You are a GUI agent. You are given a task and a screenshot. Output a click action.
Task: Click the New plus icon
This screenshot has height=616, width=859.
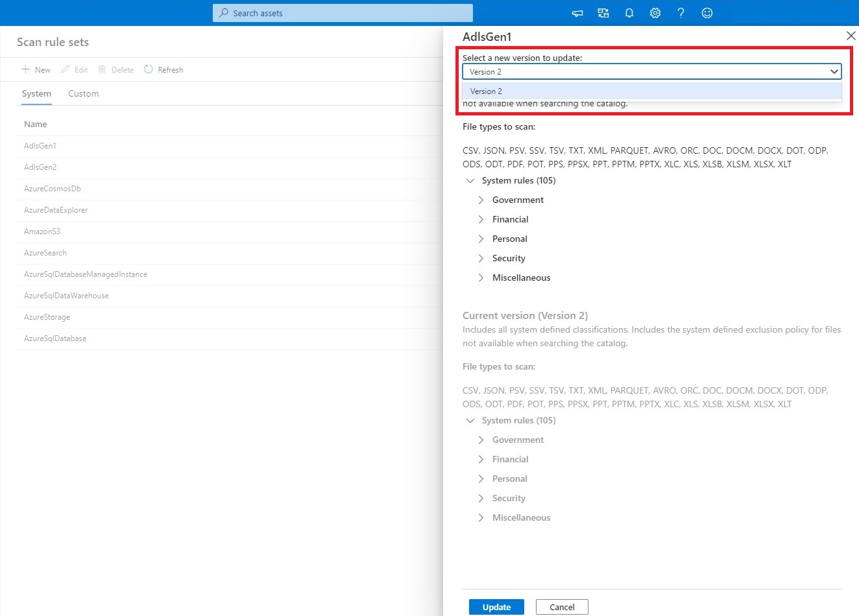point(26,69)
